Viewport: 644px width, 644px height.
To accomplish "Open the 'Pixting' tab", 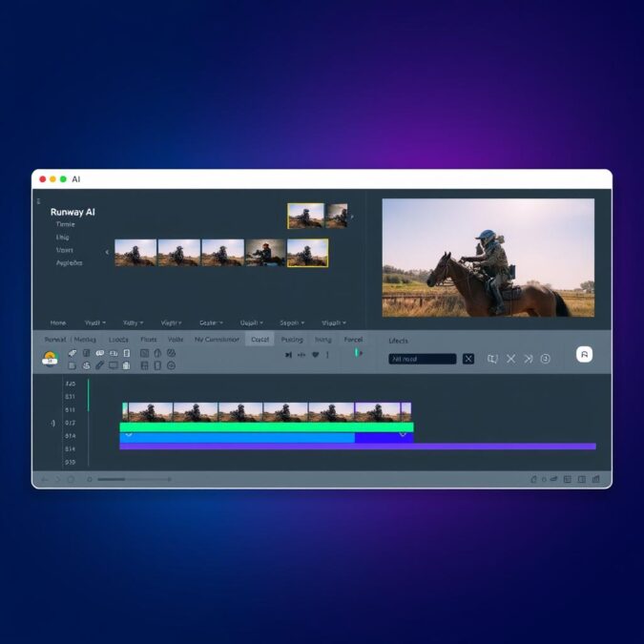I will tap(292, 340).
